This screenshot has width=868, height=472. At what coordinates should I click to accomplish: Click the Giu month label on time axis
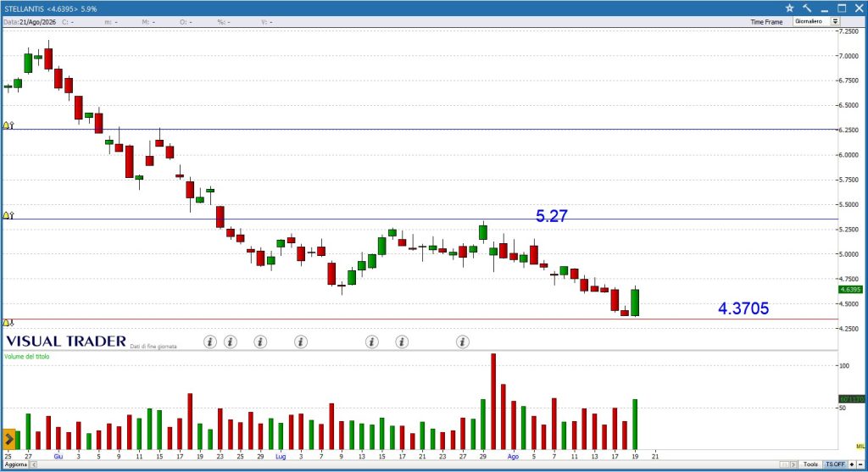coord(58,457)
